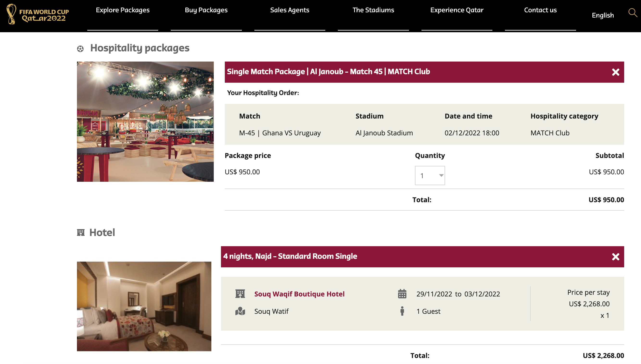
Task: Click the map marker icon beside Souq Watif
Action: point(240,311)
